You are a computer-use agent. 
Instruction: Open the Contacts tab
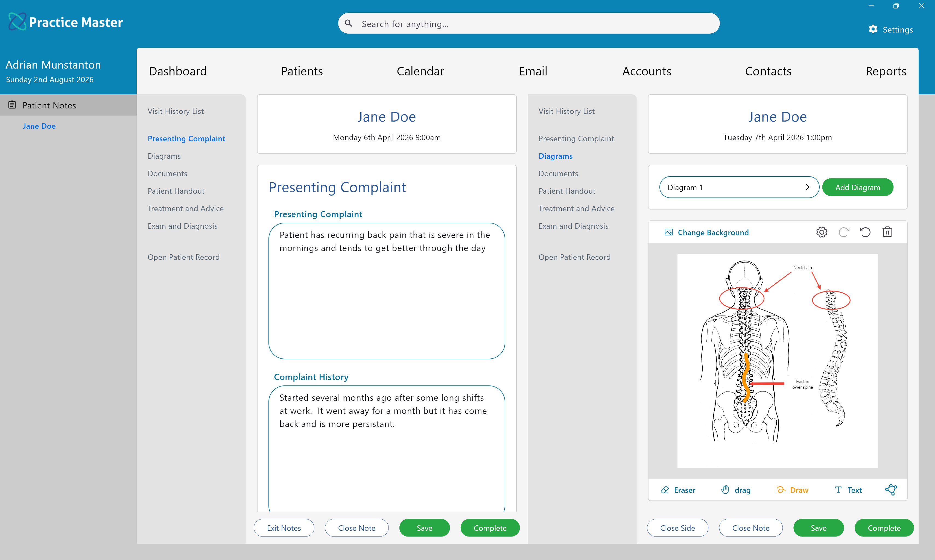(768, 71)
